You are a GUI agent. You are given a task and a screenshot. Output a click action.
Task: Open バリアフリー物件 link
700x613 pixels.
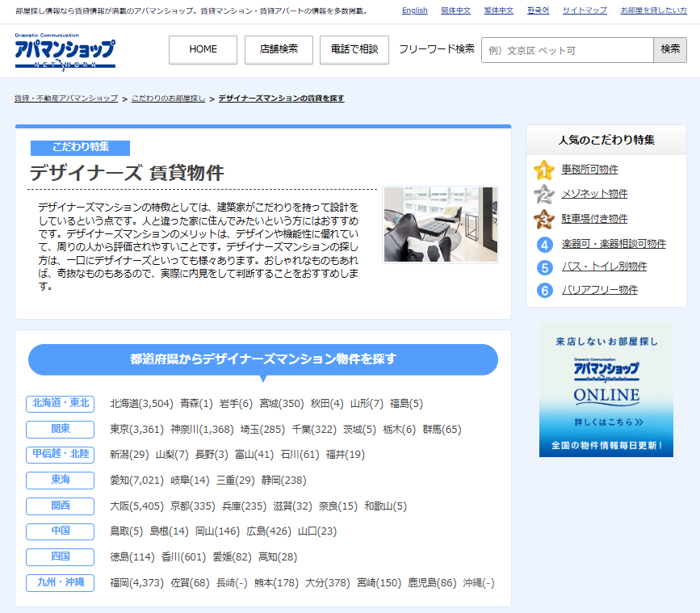pyautogui.click(x=600, y=290)
